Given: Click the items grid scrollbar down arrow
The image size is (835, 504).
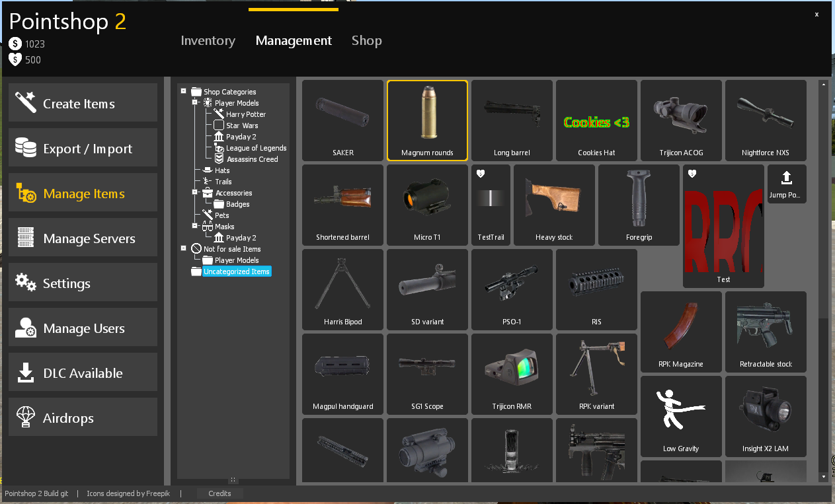Looking at the screenshot, I should (x=823, y=476).
